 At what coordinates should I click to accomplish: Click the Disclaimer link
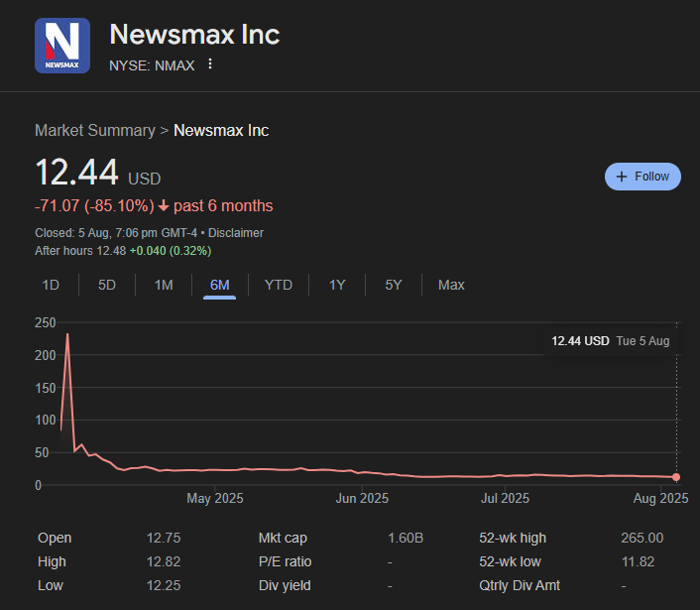pos(236,233)
